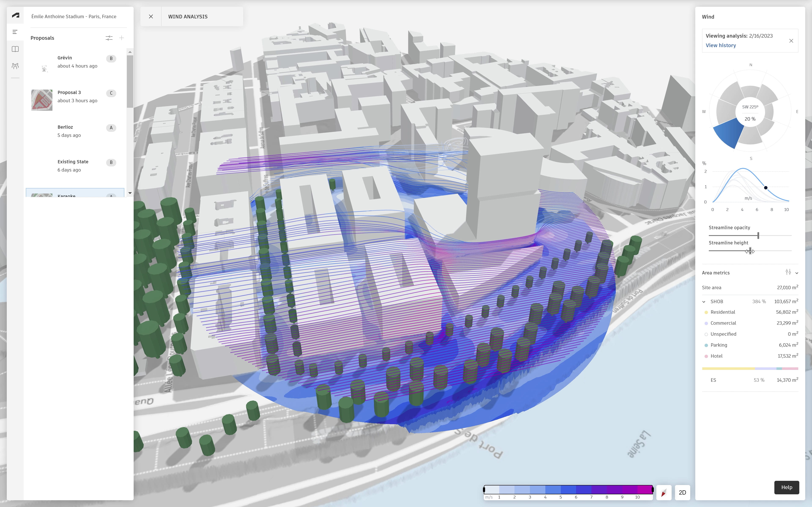Open the Proposals filter settings icon

(x=109, y=38)
